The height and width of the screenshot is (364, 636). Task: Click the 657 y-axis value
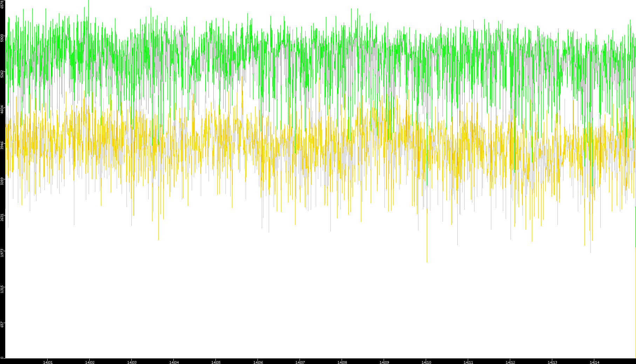click(2, 324)
